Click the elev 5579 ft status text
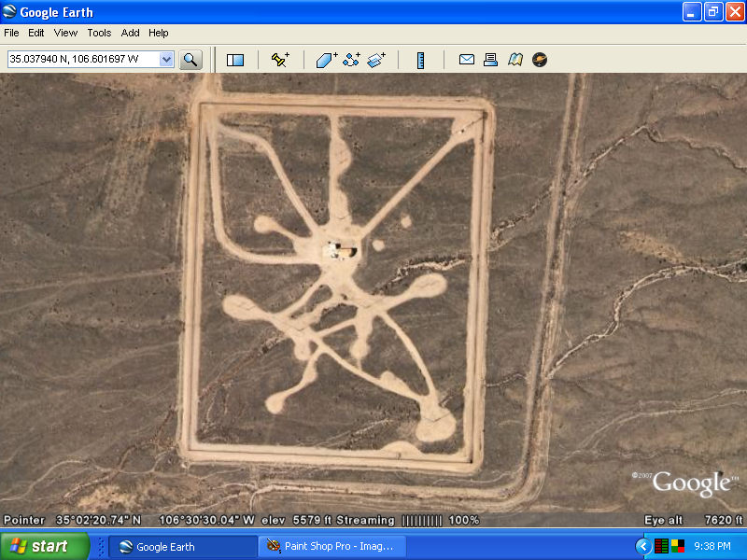This screenshot has height=560, width=747. click(x=296, y=520)
